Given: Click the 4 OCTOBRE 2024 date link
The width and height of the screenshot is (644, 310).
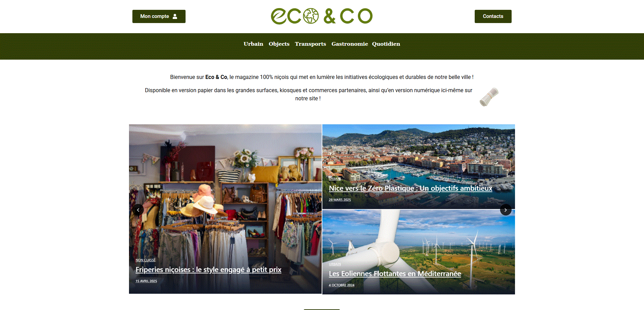Looking at the screenshot, I should point(342,285).
